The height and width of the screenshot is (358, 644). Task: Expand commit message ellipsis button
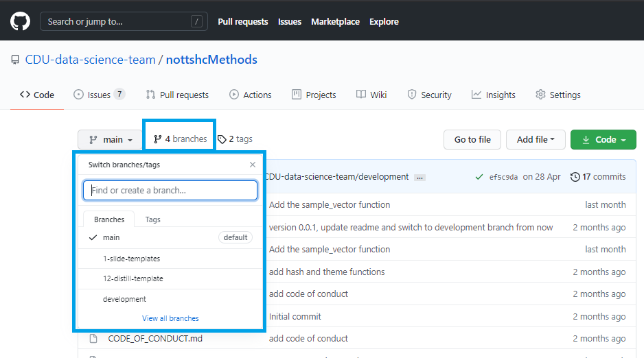point(419,178)
